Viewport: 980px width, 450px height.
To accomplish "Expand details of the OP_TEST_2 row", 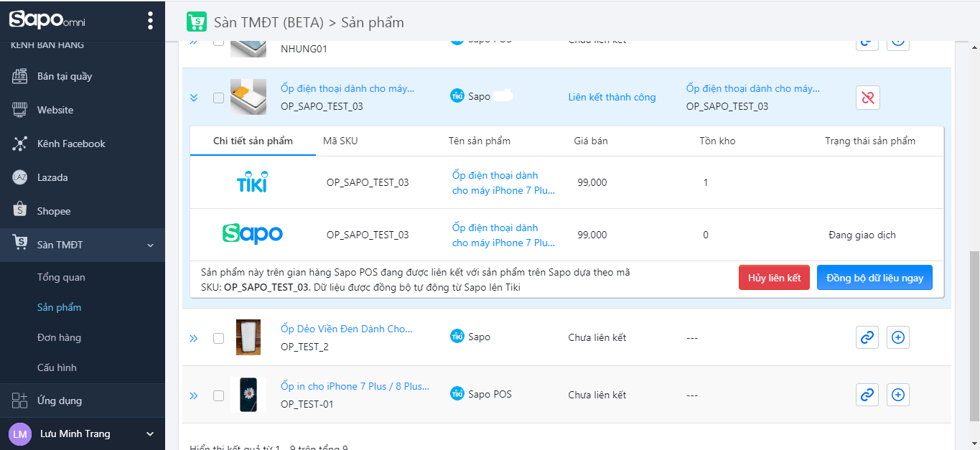I will [x=194, y=338].
